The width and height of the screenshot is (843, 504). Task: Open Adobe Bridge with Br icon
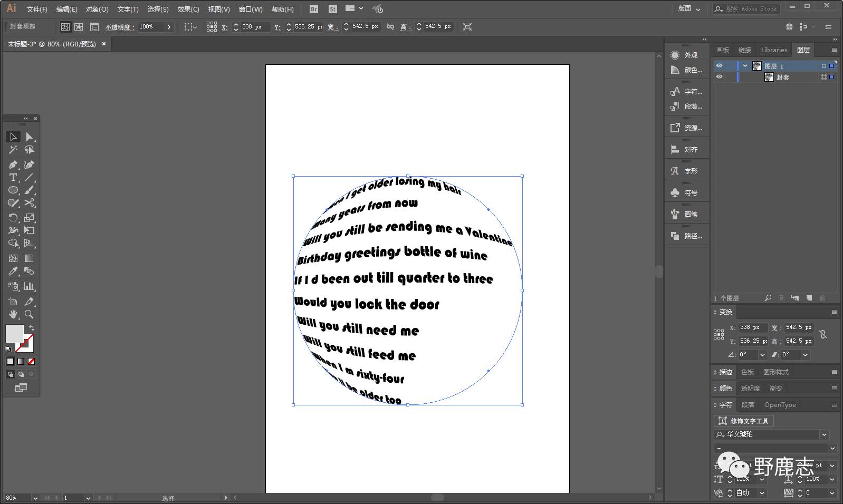313,9
